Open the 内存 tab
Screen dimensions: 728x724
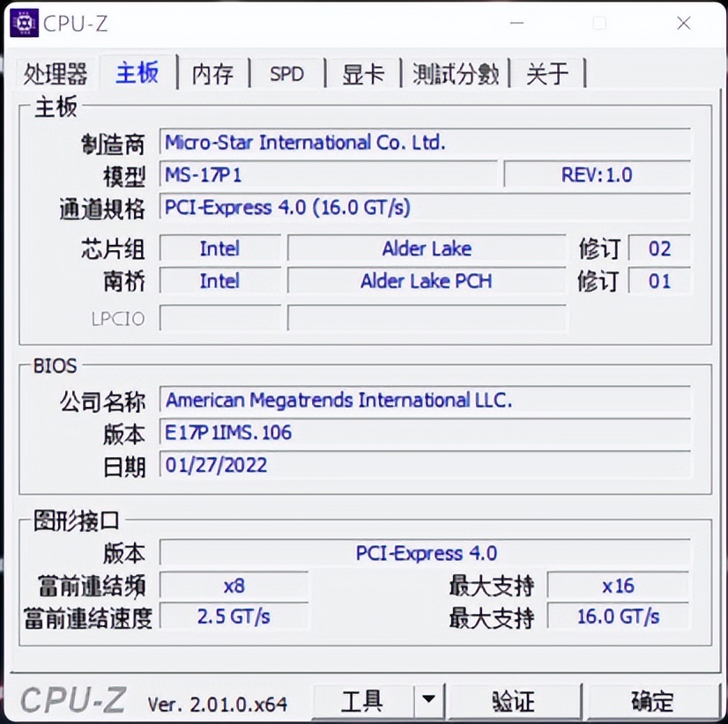213,74
